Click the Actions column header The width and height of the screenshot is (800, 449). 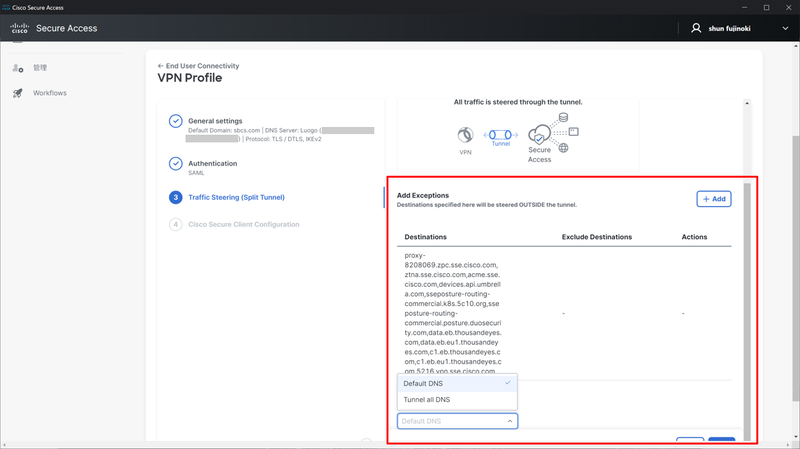(x=694, y=237)
